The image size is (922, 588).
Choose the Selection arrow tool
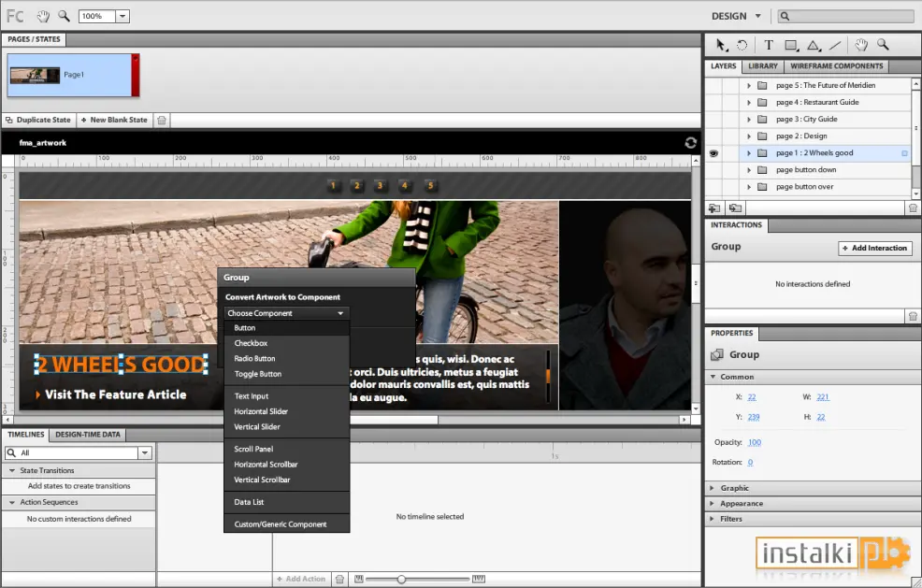(x=721, y=45)
